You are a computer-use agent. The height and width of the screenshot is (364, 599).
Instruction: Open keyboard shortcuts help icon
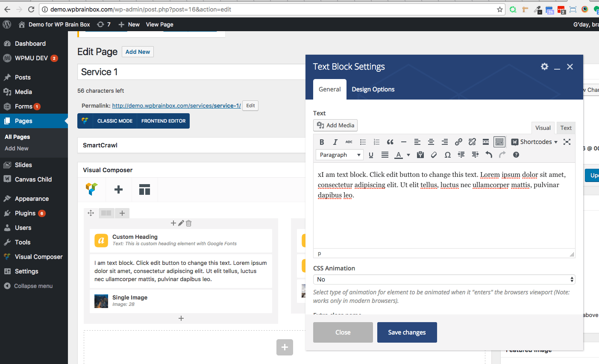pyautogui.click(x=516, y=155)
